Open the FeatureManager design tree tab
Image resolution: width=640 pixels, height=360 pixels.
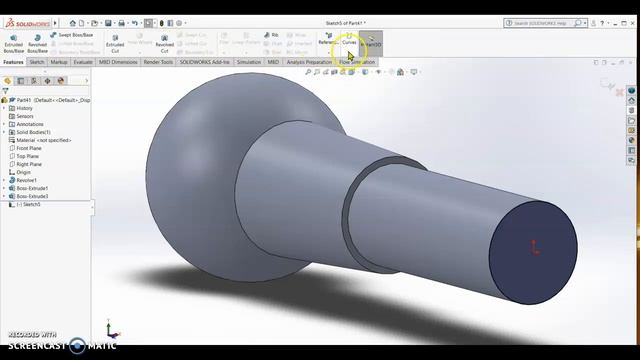point(7,81)
